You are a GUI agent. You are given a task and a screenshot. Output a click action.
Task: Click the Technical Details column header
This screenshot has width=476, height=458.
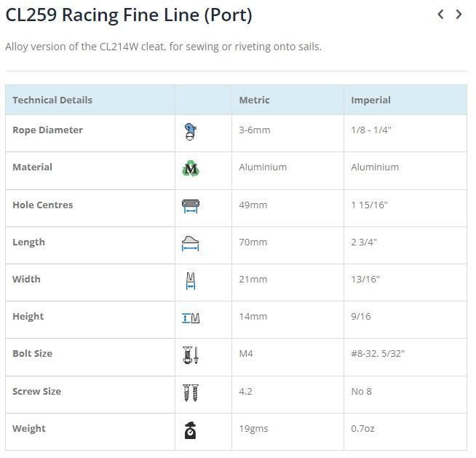coord(52,100)
